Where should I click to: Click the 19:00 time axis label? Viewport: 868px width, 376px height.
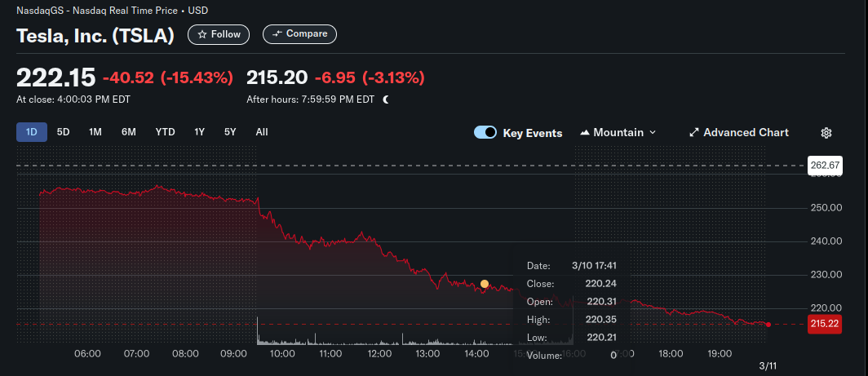[720, 354]
